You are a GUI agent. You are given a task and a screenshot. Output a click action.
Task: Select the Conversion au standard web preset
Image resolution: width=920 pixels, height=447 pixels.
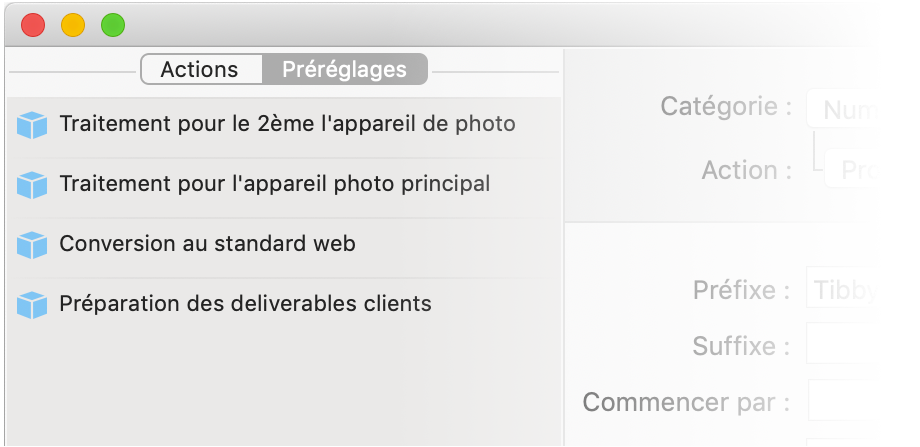pyautogui.click(x=207, y=243)
